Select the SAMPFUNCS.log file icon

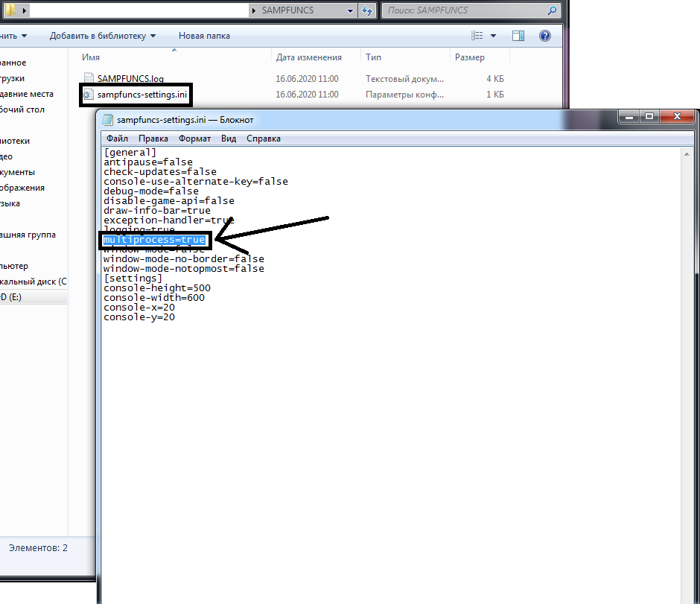[89, 78]
